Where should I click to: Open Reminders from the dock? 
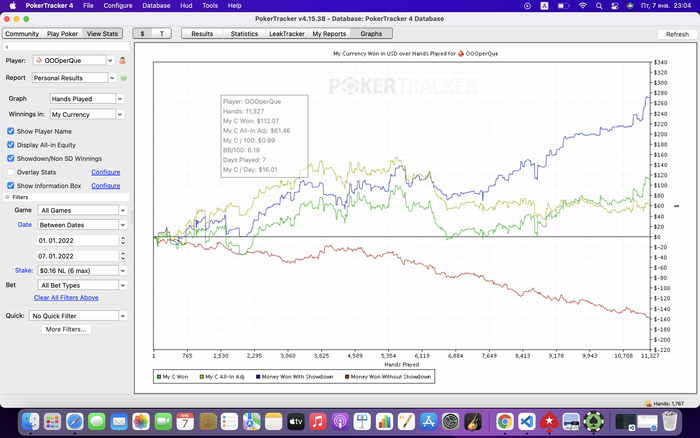tap(229, 421)
